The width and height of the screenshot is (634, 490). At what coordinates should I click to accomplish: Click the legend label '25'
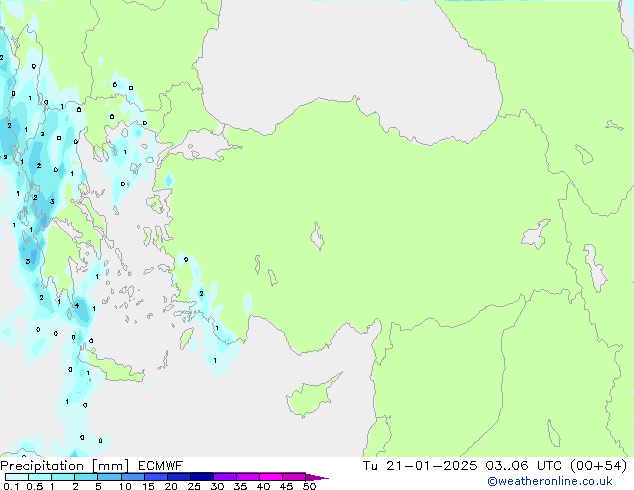[194, 486]
